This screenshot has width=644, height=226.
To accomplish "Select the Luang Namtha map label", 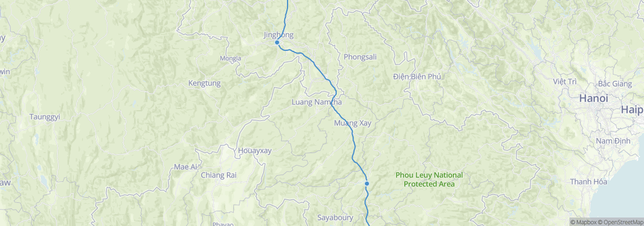I will 317,102.
